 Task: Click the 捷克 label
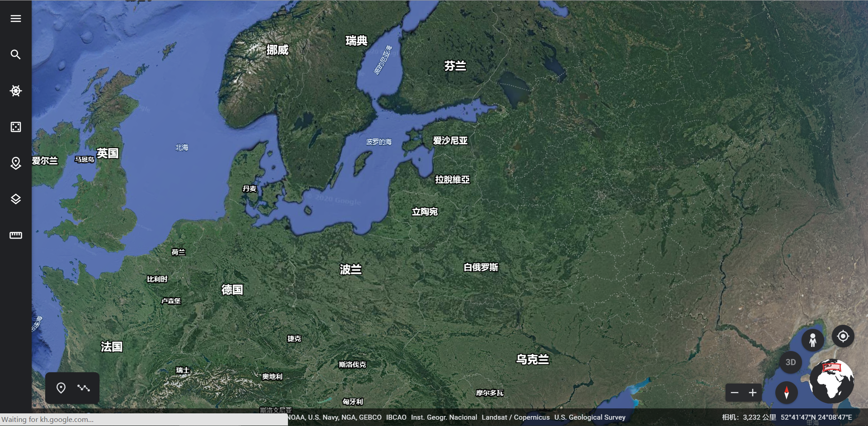(294, 338)
